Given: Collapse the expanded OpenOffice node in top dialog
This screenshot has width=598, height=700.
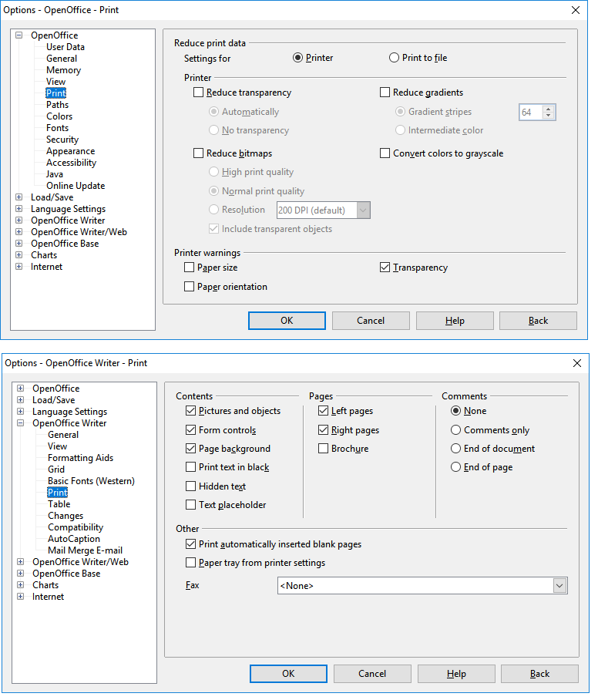Looking at the screenshot, I should [x=18, y=35].
